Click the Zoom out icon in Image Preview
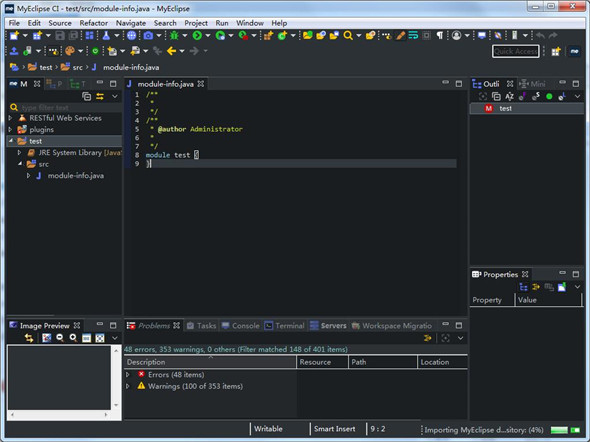 point(60,338)
